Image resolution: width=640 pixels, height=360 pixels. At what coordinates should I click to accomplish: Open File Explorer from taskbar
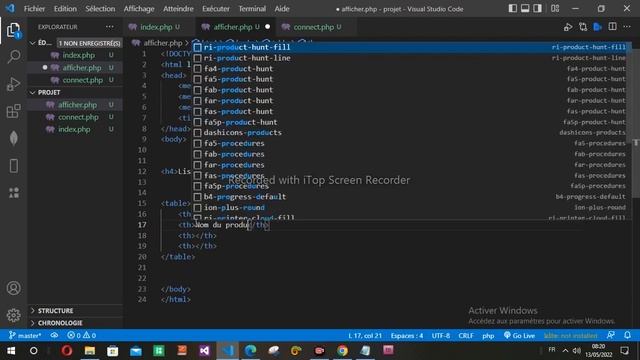click(x=90, y=351)
